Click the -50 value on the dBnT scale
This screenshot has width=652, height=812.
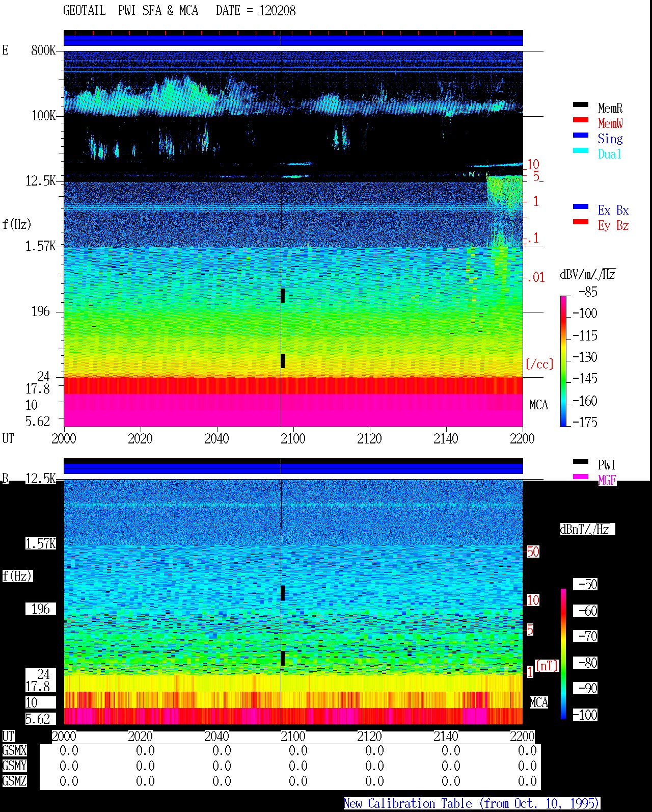point(585,584)
